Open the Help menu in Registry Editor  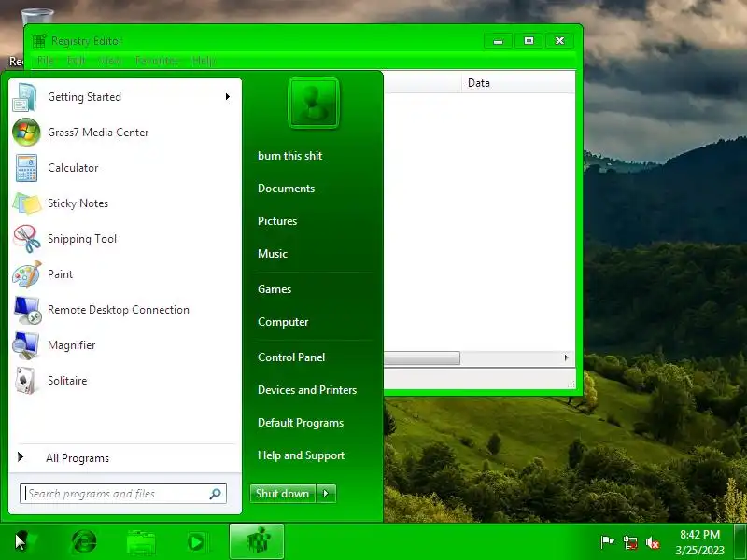tap(204, 61)
